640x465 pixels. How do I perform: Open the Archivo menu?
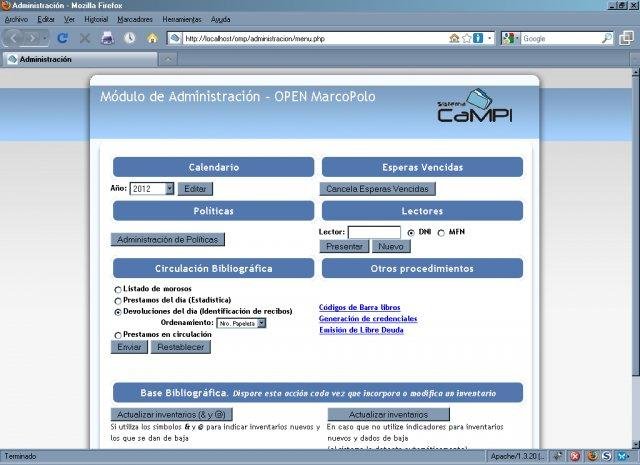tap(16, 19)
